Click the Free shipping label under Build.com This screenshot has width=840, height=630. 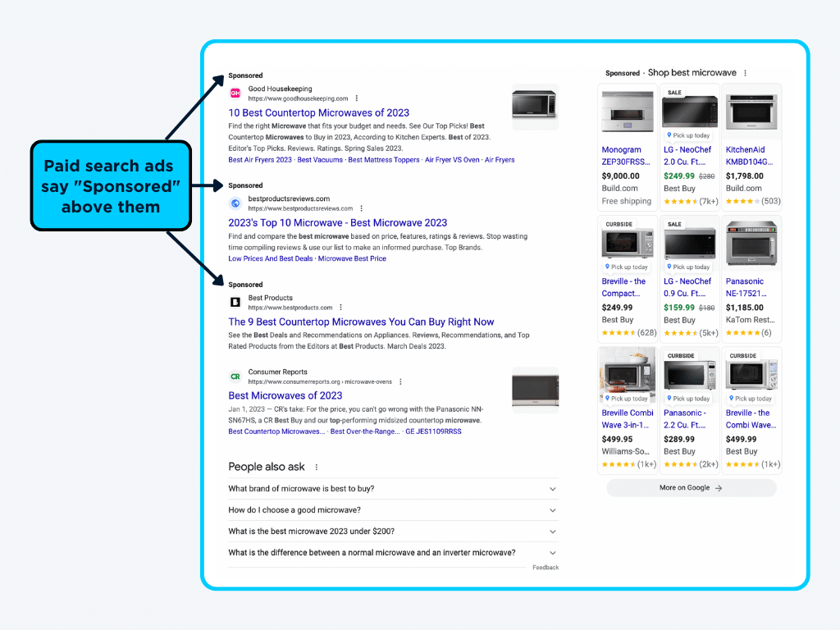(626, 202)
